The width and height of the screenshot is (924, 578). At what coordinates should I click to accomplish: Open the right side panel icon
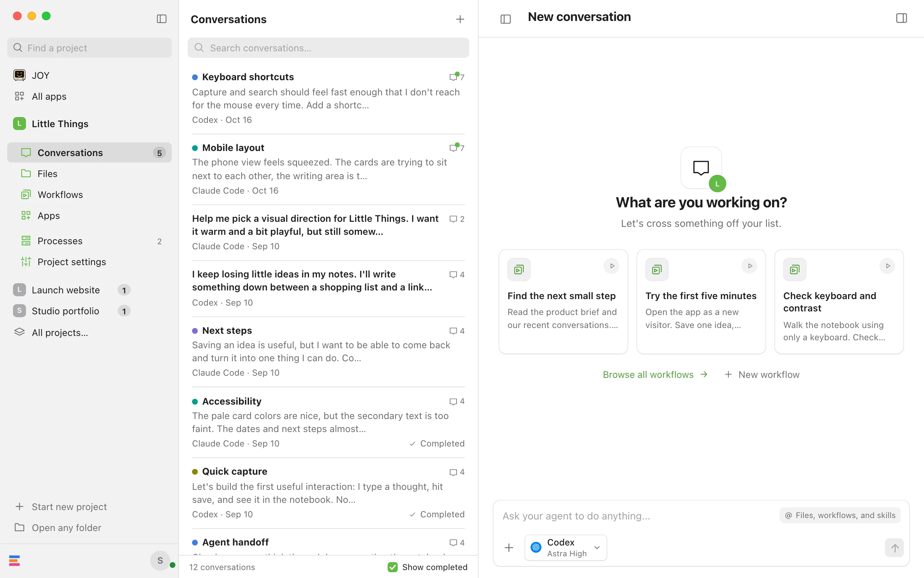(x=902, y=18)
